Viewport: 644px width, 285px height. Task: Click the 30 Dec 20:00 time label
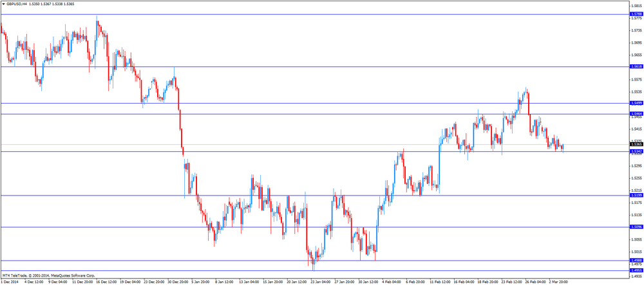click(178, 282)
